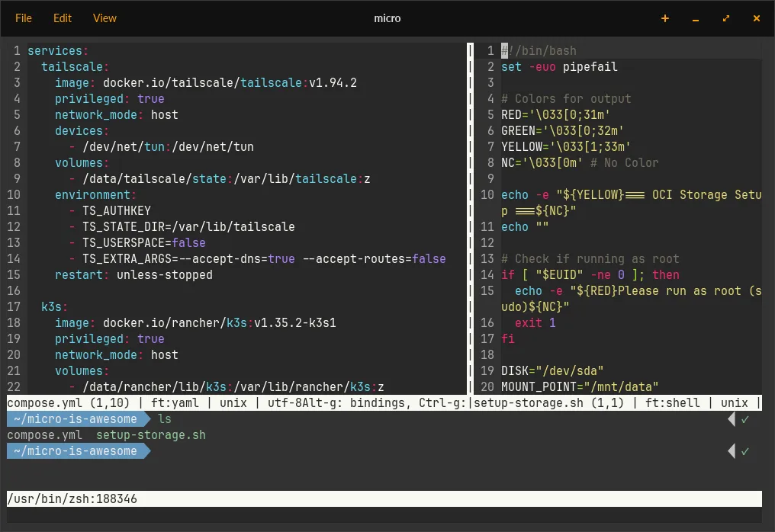Click the 'if [ "$EUID" -ne 0 ]; then' line
The height and width of the screenshot is (532, 775).
point(590,274)
